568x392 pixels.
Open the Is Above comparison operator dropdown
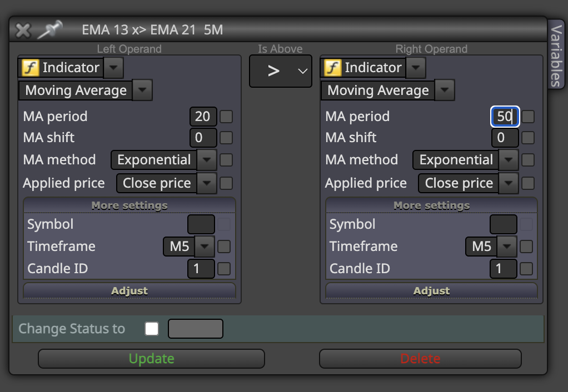(x=280, y=71)
